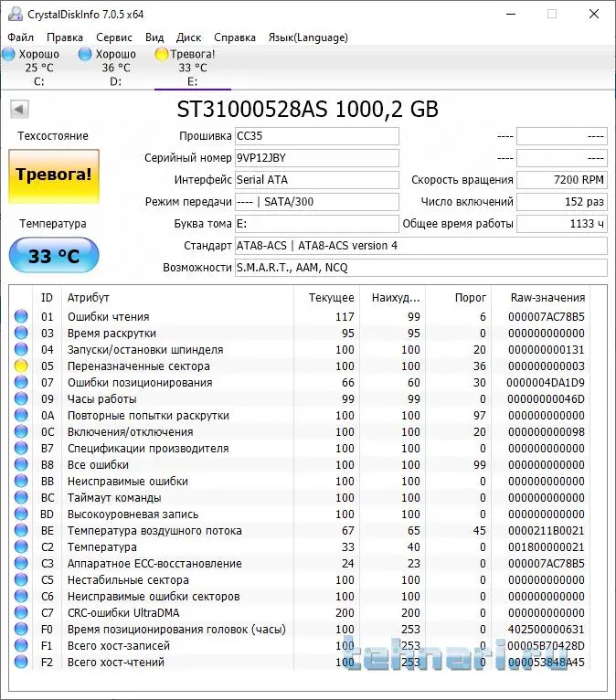
Task: Click the Буква тома field E:
Action: (317, 224)
